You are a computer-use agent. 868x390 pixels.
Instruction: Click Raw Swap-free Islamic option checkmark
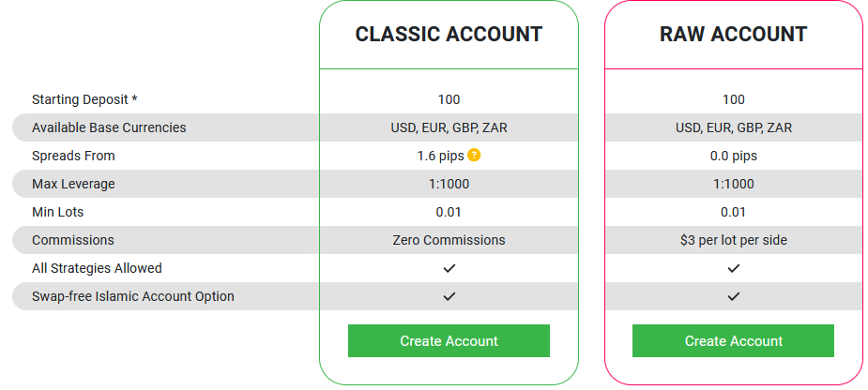coord(734,296)
